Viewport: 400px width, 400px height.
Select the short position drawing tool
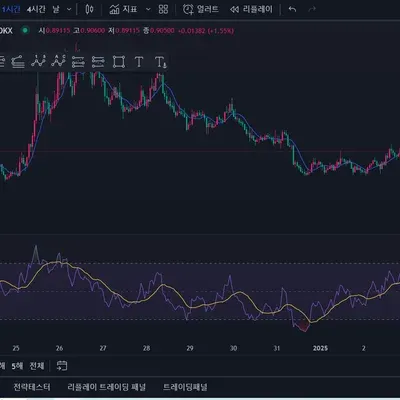point(98,62)
